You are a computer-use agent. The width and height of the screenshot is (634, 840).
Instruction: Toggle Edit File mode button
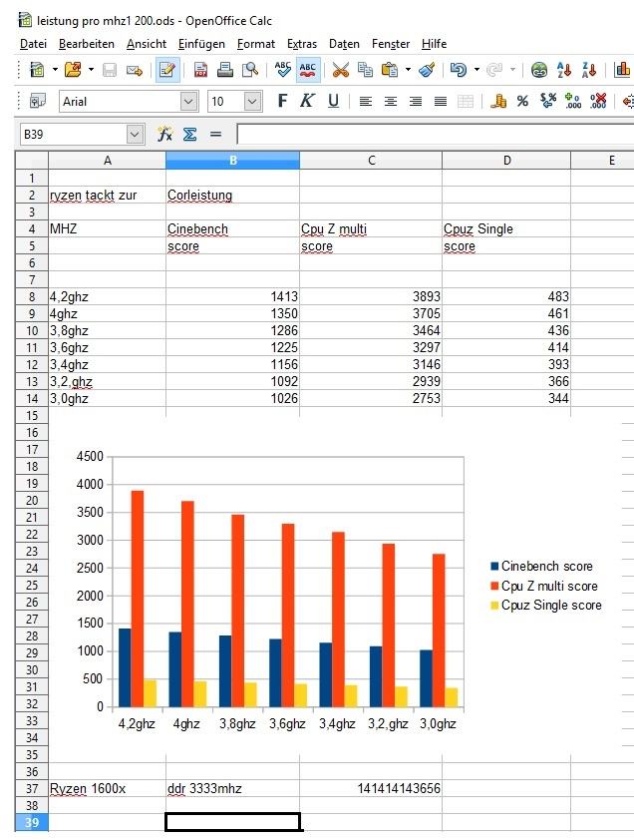(x=167, y=70)
